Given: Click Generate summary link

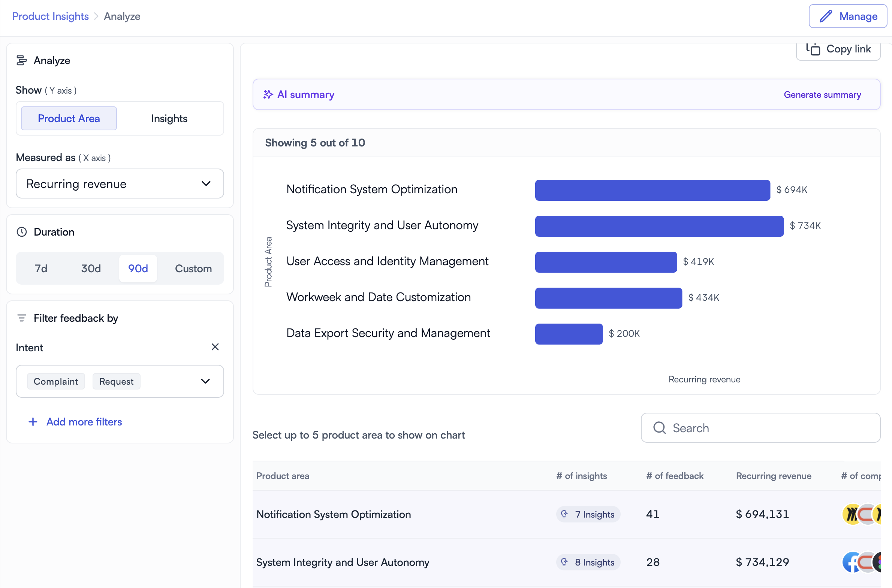Looking at the screenshot, I should click(x=822, y=94).
